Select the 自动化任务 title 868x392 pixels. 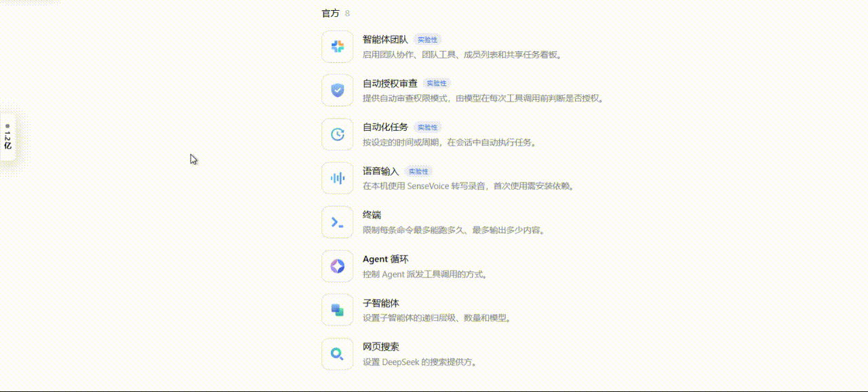385,128
